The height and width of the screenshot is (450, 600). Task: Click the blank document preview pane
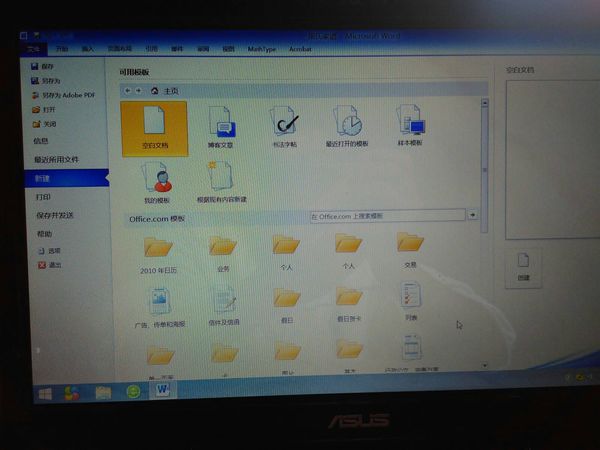point(553,160)
